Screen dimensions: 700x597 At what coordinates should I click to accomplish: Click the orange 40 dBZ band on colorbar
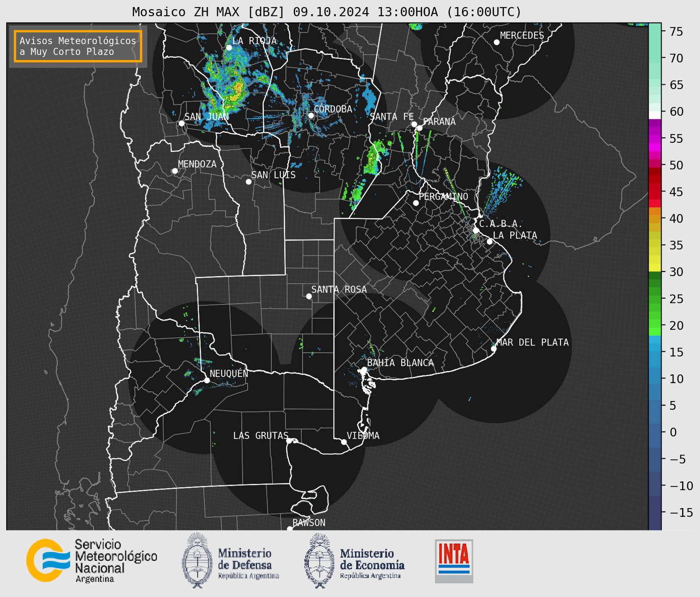coord(655,219)
